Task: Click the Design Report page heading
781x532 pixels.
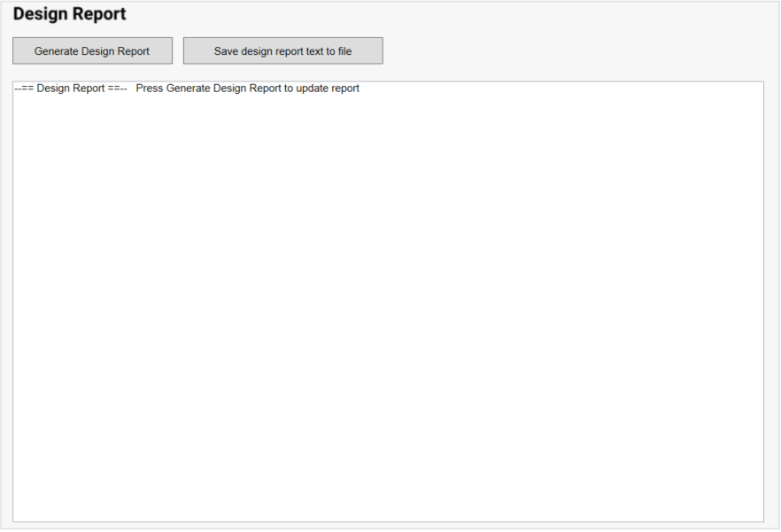Action: (70, 15)
